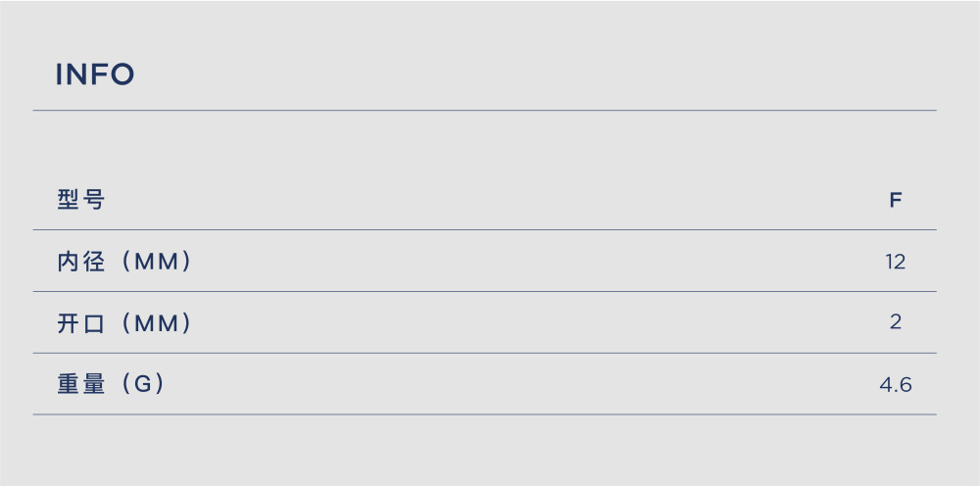Click the INFO heading text
Screen dimensions: 980x486
coord(95,74)
